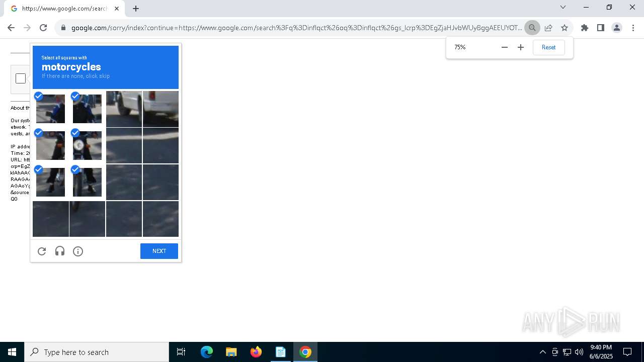Bookmark this tab with star icon
Image resolution: width=644 pixels, height=362 pixels.
565,28
